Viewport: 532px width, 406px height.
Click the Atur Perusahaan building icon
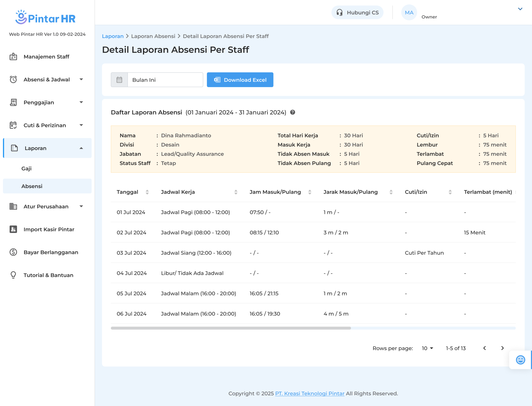(x=13, y=206)
